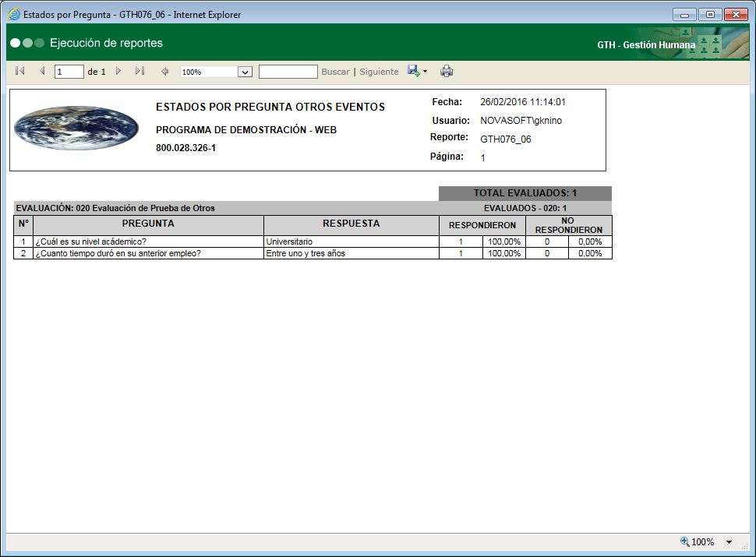Viewport: 756px width, 557px height.
Task: Select the 800.028.326-1 number
Action: 185,148
